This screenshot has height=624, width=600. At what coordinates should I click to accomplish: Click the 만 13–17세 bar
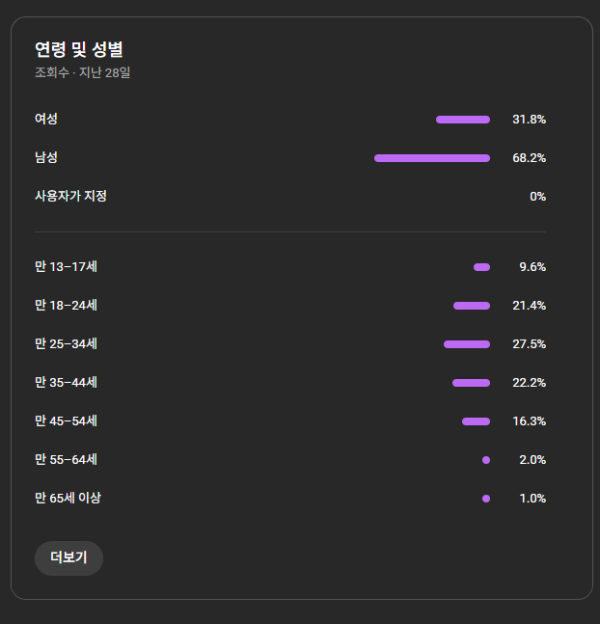point(482,267)
